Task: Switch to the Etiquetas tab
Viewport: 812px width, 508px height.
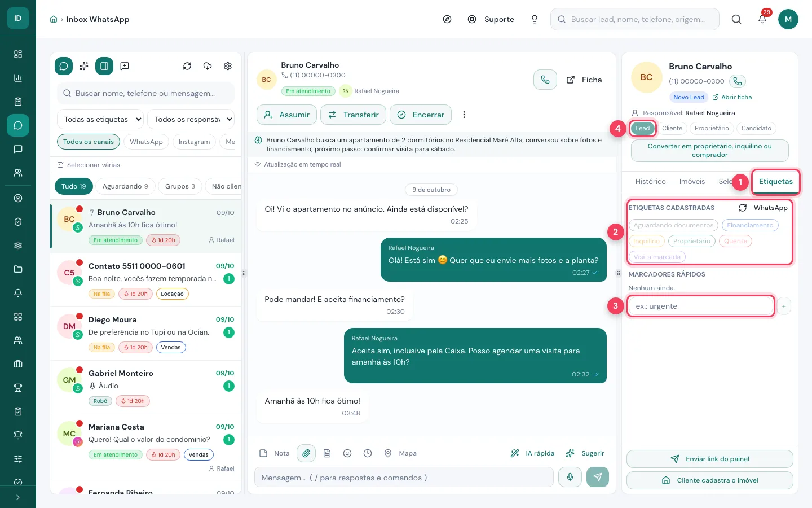Action: point(775,182)
